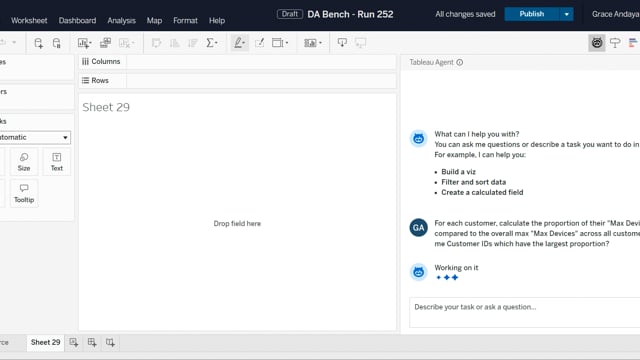640x360 pixels.
Task: Open the Map menu
Action: pyautogui.click(x=154, y=20)
